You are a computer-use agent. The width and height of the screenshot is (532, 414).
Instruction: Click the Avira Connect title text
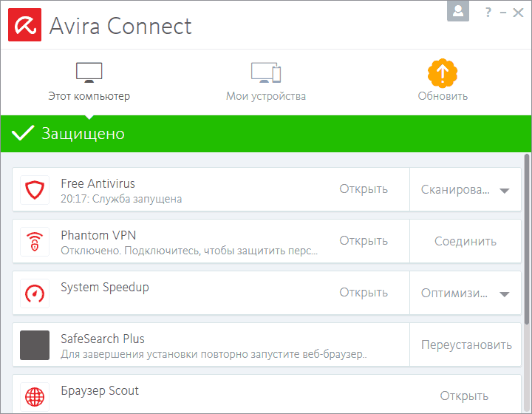click(120, 26)
